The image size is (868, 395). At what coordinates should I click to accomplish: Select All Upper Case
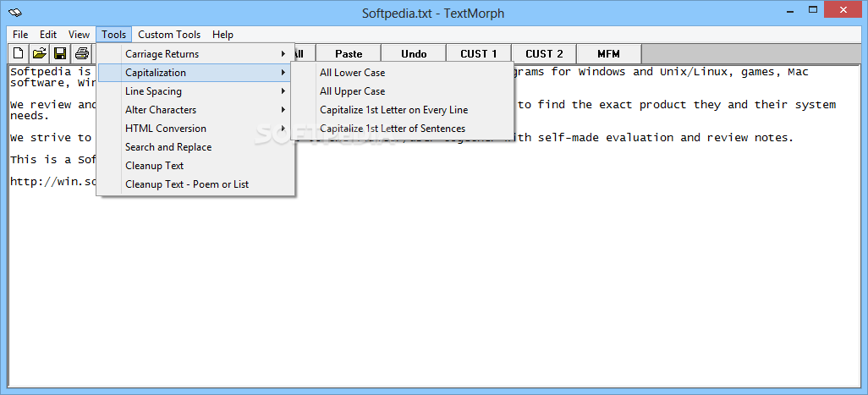click(x=403, y=91)
